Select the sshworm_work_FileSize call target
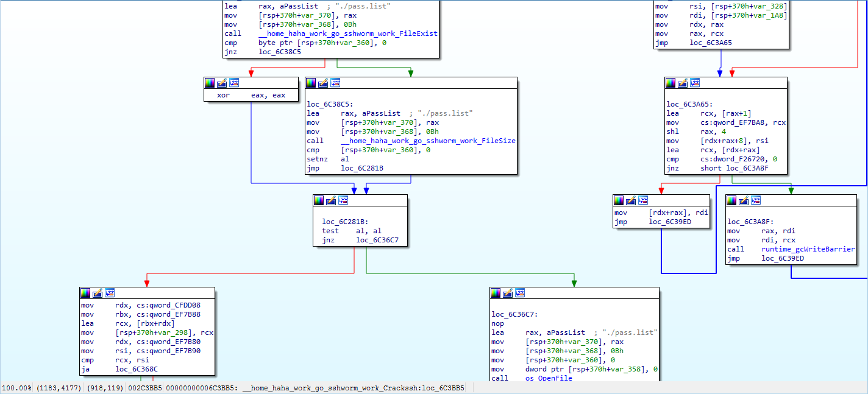Image resolution: width=868 pixels, height=394 pixels. pyautogui.click(x=428, y=141)
